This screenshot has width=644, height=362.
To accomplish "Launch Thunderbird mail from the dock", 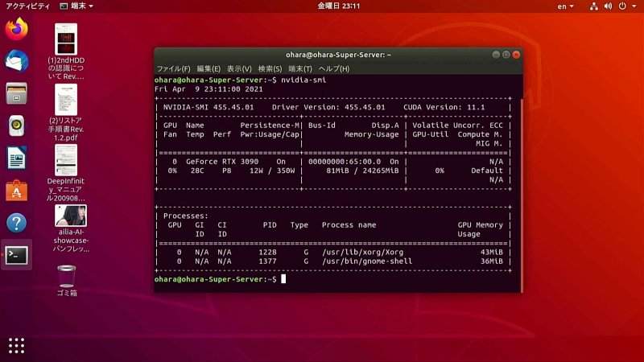I will [16, 61].
